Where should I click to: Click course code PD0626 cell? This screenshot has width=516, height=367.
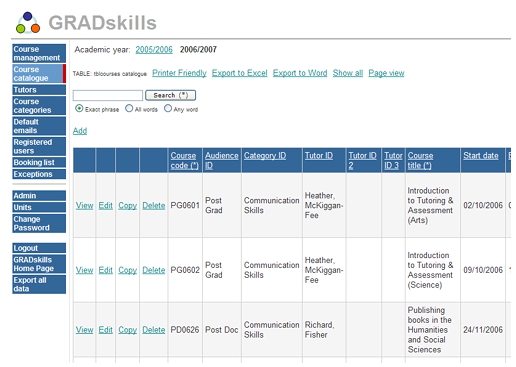tap(185, 330)
